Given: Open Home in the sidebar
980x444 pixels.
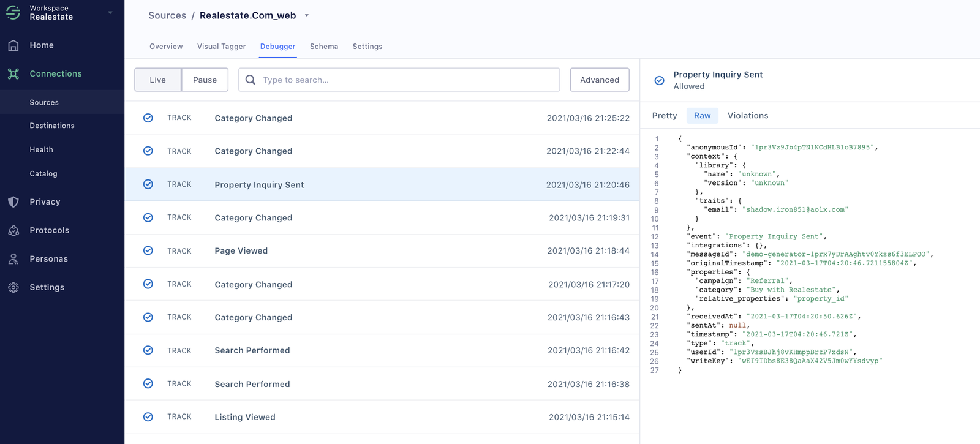Looking at the screenshot, I should (42, 45).
